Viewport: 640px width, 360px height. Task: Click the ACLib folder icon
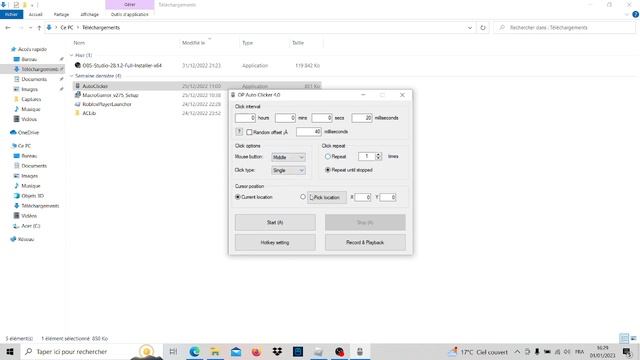coord(78,113)
